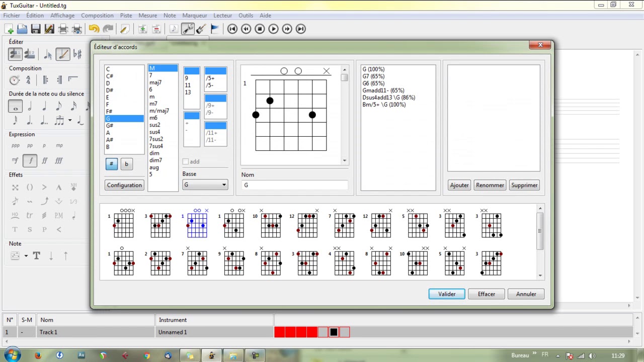Jump to the last measure
The image size is (644, 362).
point(300,29)
